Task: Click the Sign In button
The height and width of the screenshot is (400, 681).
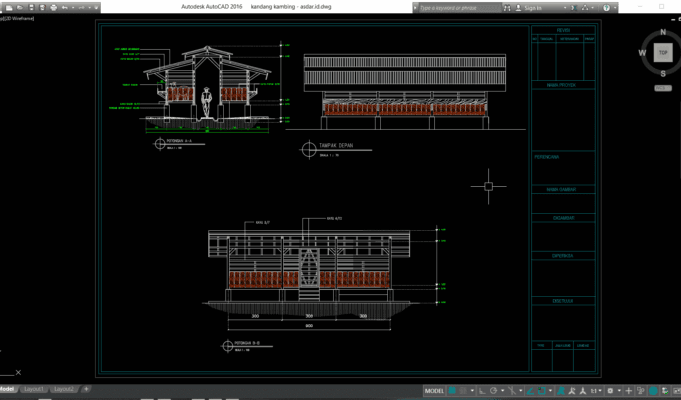Action: [528, 8]
